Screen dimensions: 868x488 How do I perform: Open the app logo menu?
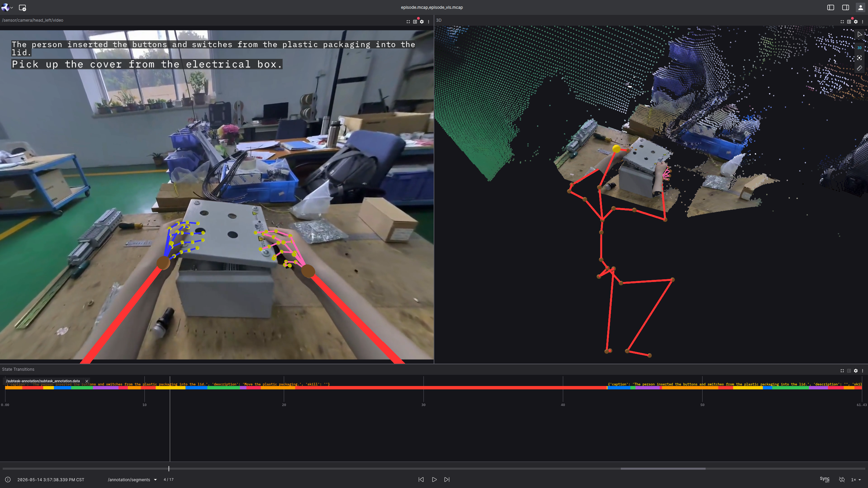pos(7,7)
